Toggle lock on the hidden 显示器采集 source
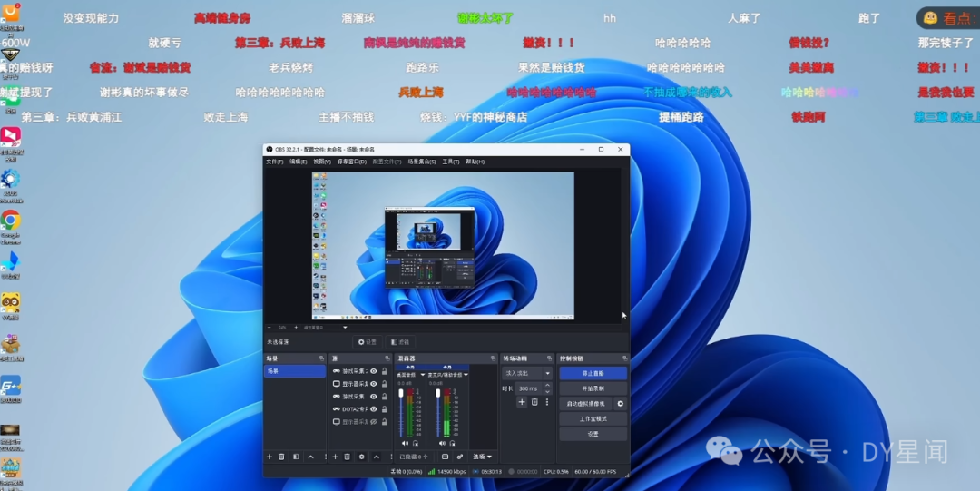980x491 pixels. click(385, 422)
